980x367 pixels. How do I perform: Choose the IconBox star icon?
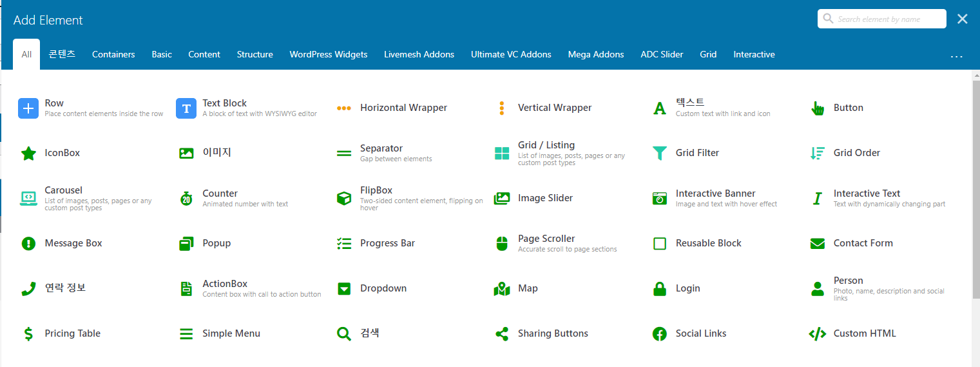tap(28, 154)
